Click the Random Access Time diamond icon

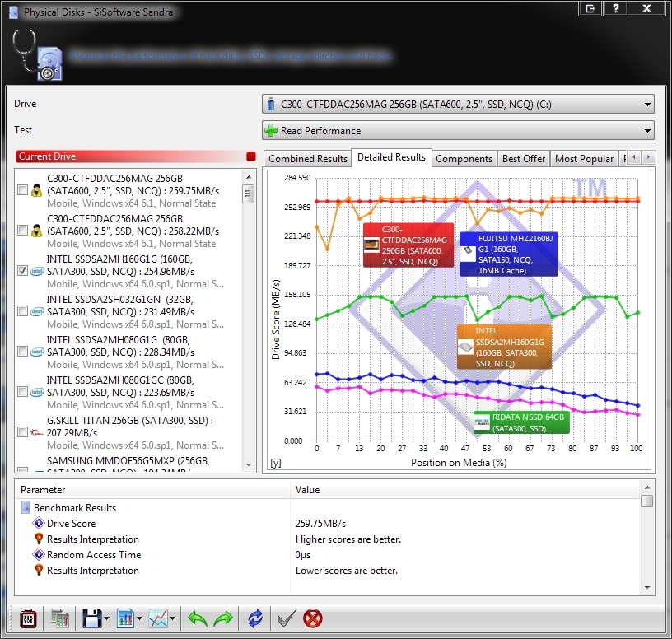tap(39, 554)
